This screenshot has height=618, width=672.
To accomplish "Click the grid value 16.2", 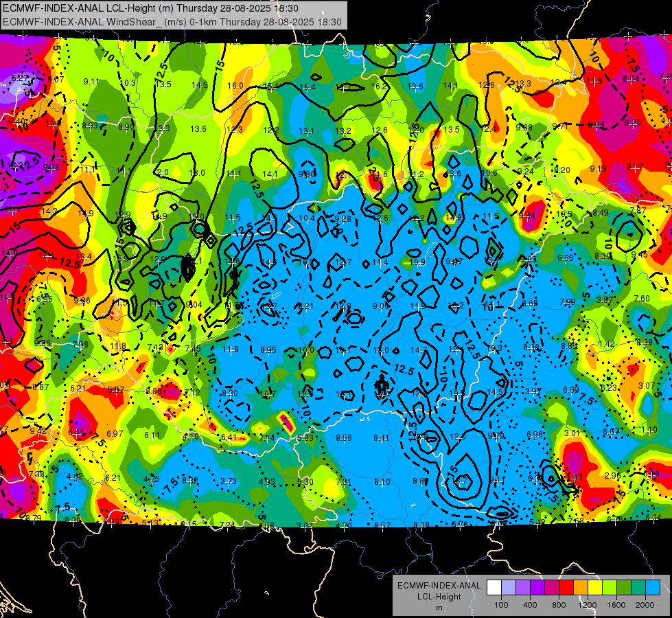I will (x=379, y=87).
